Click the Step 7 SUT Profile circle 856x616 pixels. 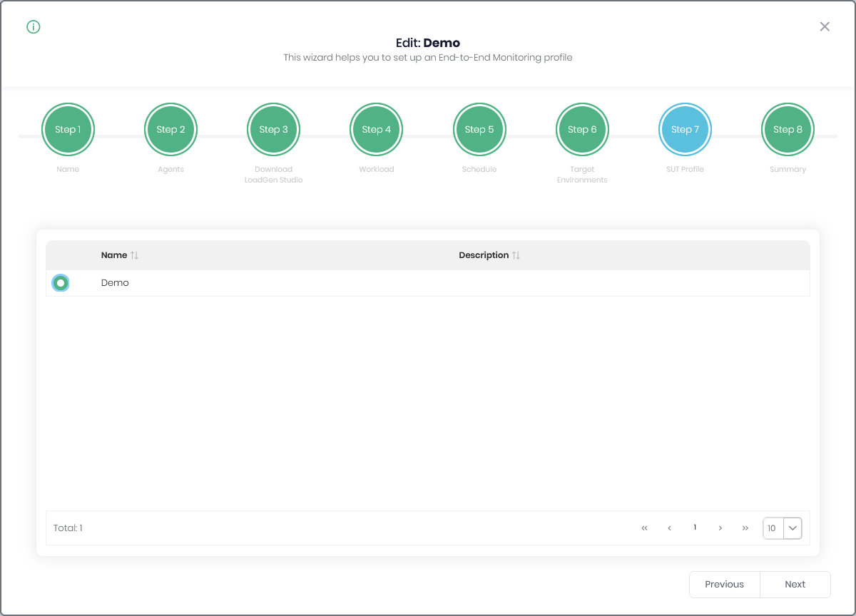(685, 130)
